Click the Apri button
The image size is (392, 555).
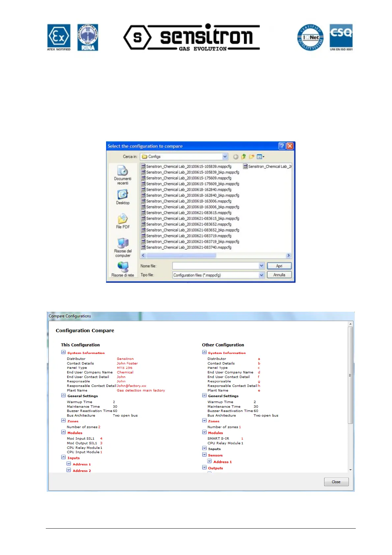coord(279,266)
